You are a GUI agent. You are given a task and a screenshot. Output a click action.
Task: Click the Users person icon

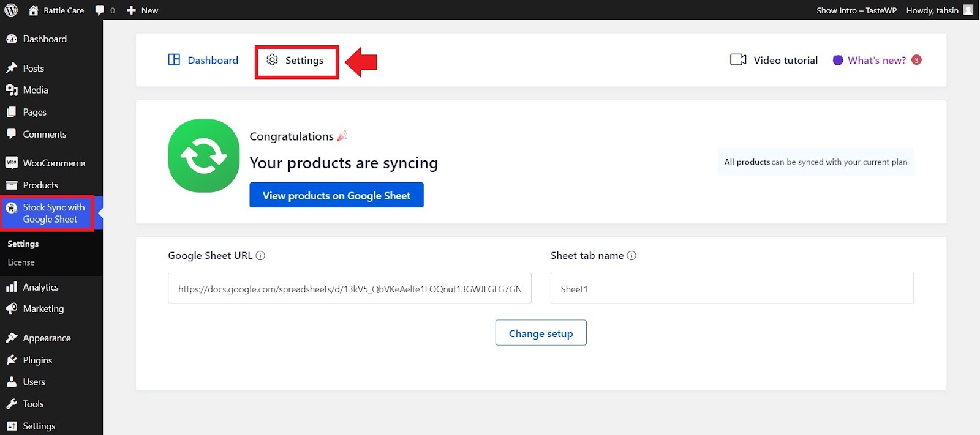(12, 382)
